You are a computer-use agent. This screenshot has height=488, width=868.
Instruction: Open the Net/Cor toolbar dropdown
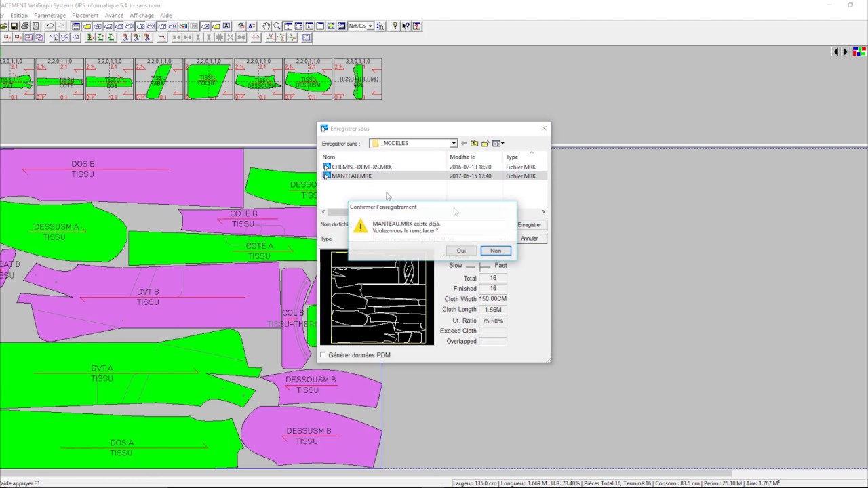click(x=370, y=26)
